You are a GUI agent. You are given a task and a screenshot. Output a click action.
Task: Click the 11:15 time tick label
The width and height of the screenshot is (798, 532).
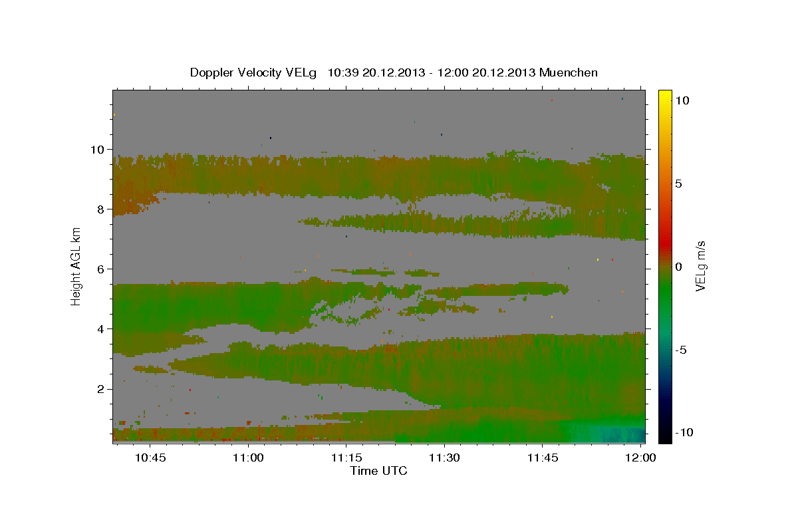(346, 458)
